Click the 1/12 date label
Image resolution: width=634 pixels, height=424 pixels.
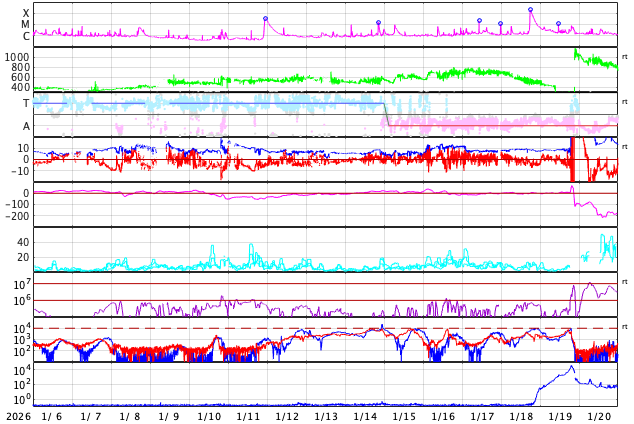point(287,416)
